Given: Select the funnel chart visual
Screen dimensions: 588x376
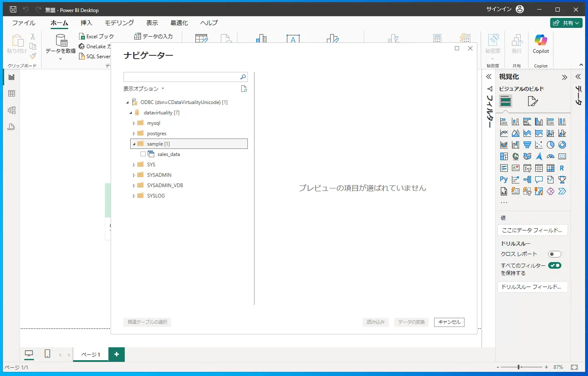Looking at the screenshot, I should [x=527, y=145].
